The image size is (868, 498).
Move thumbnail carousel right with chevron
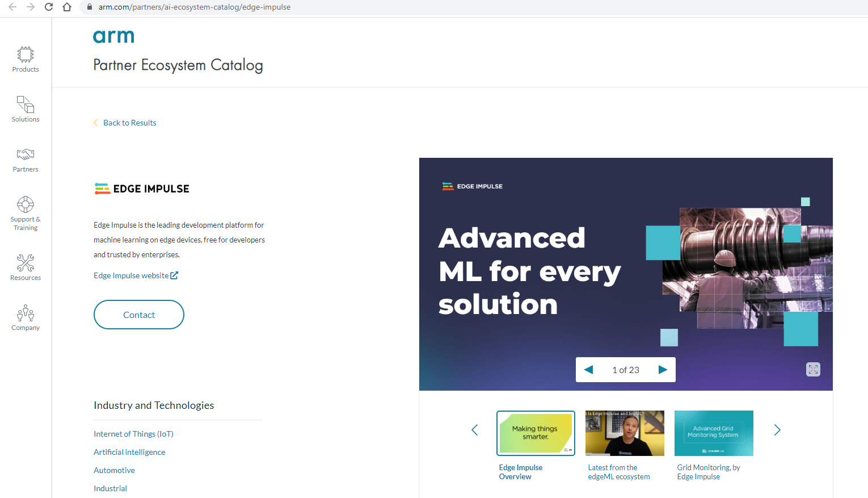point(777,430)
